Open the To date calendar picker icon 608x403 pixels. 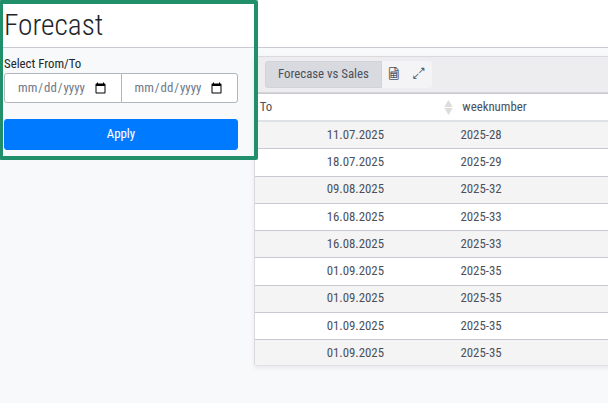(x=216, y=88)
